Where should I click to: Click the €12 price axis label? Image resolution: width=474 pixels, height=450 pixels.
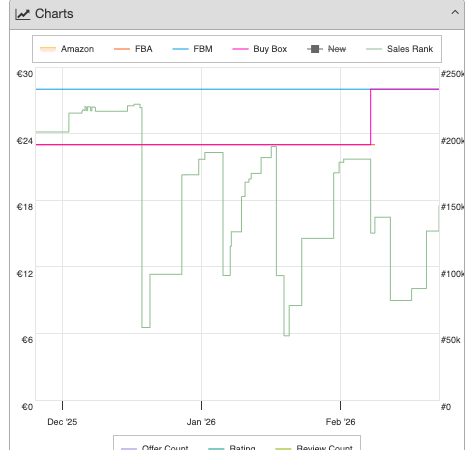click(x=25, y=274)
